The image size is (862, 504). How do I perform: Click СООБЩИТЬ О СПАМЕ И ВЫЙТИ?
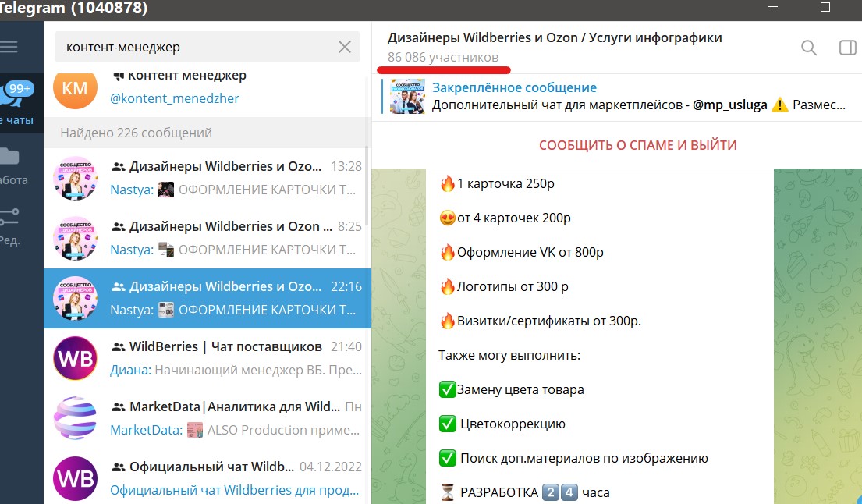[637, 145]
